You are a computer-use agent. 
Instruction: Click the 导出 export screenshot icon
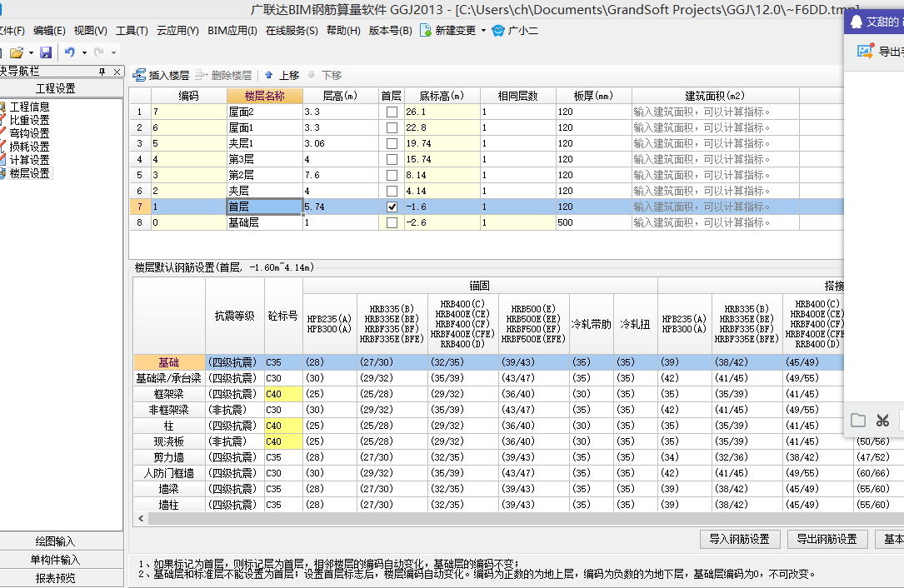click(866, 52)
